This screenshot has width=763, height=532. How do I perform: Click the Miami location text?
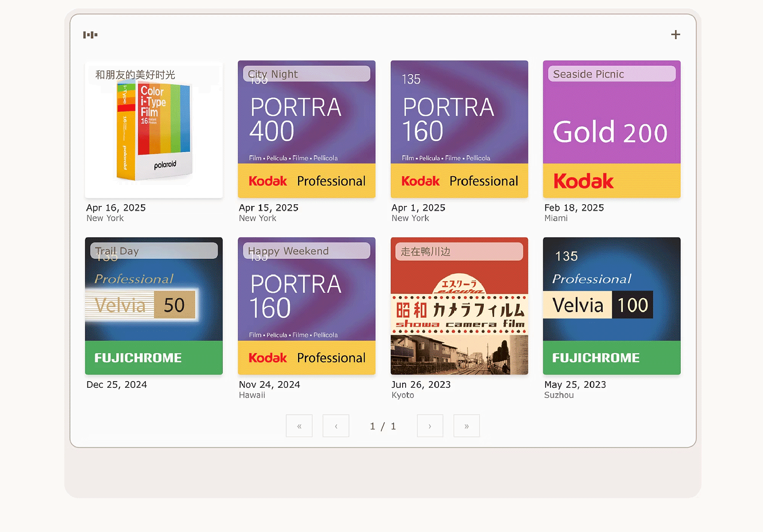click(556, 218)
